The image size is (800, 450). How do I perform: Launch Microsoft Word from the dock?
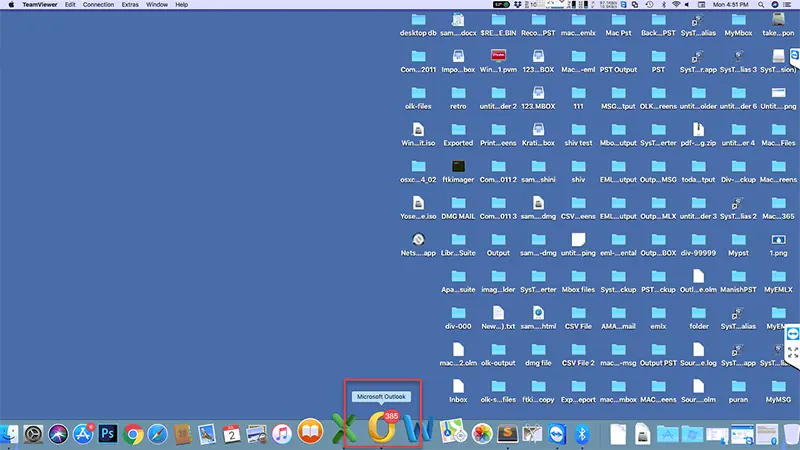click(x=418, y=429)
